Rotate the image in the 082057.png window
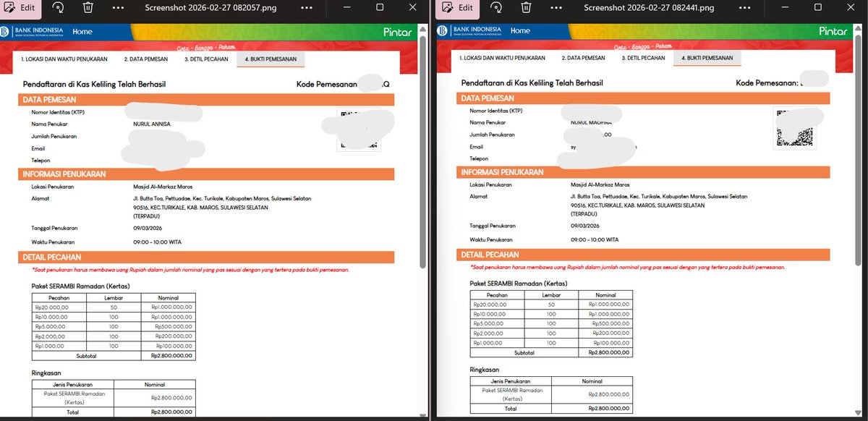The image size is (868, 421). pos(59,8)
